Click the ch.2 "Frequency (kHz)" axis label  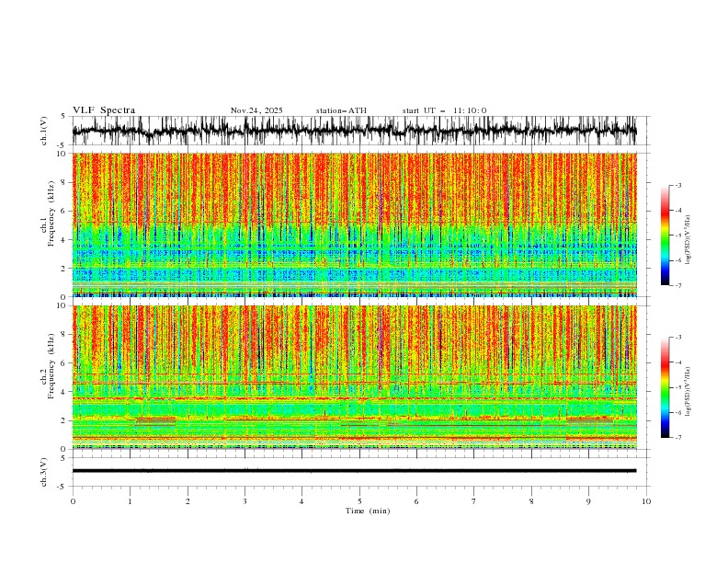coord(51,366)
